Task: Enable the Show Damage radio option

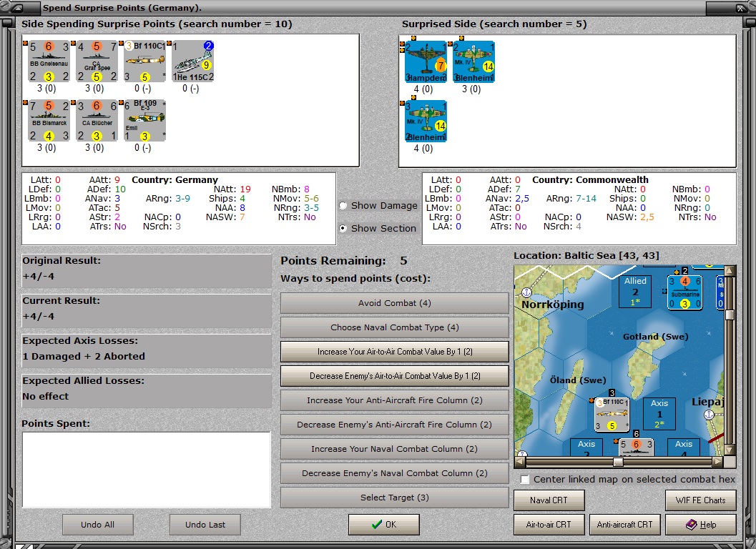Action: 343,206
